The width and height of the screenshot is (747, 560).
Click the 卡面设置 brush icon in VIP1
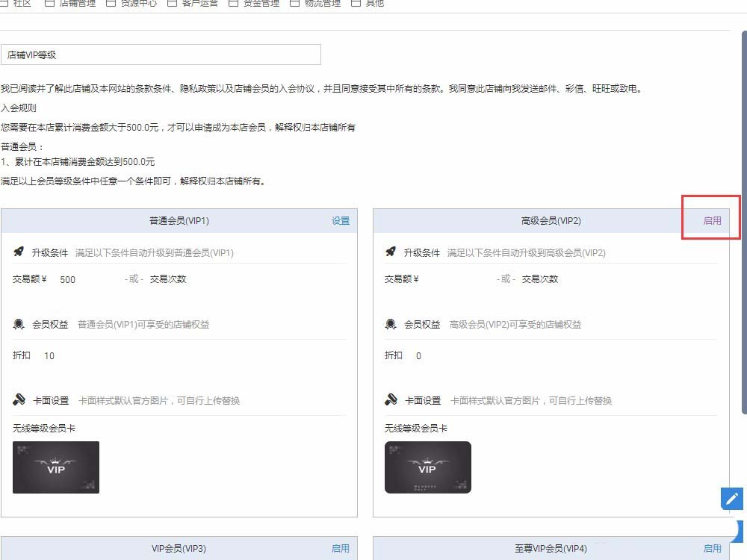pos(19,400)
